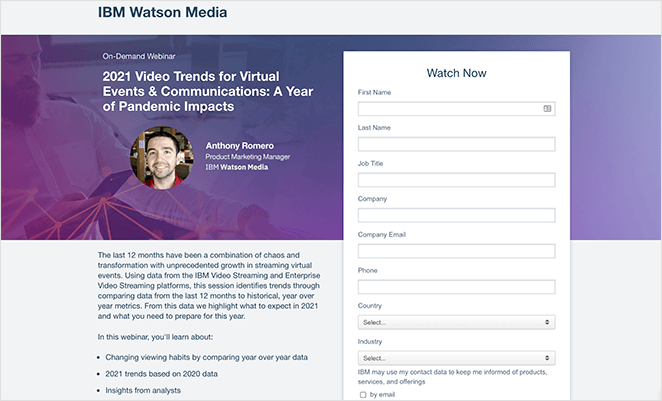Click the 'Anthony Romero' speaker name
662x401 pixels.
(240, 146)
